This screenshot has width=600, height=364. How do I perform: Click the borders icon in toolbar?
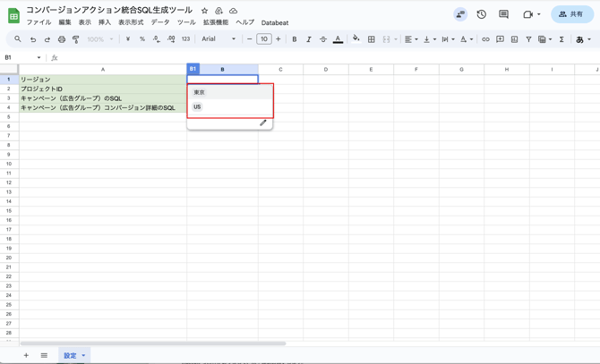[372, 39]
